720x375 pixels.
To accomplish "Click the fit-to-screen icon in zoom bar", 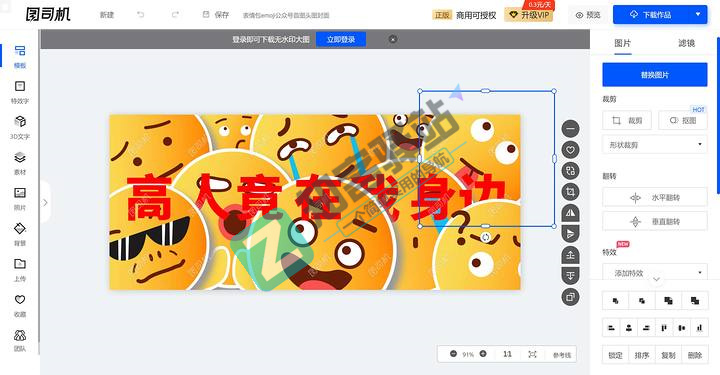I will 532,354.
